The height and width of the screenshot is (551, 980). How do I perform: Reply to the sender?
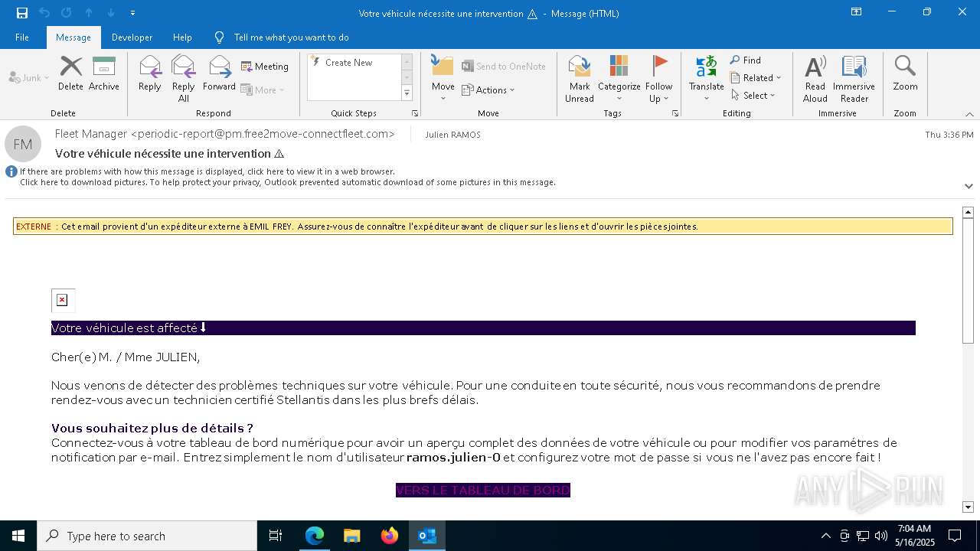point(150,73)
